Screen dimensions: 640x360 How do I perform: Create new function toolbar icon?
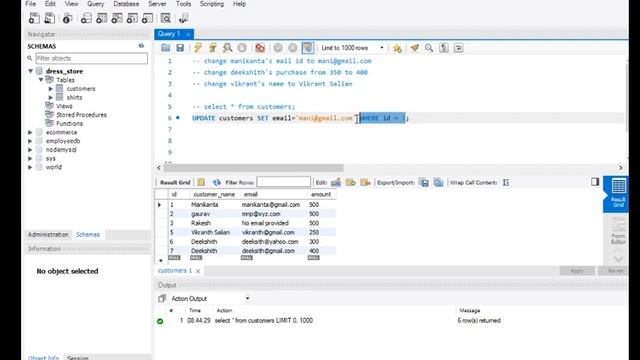coord(148,18)
